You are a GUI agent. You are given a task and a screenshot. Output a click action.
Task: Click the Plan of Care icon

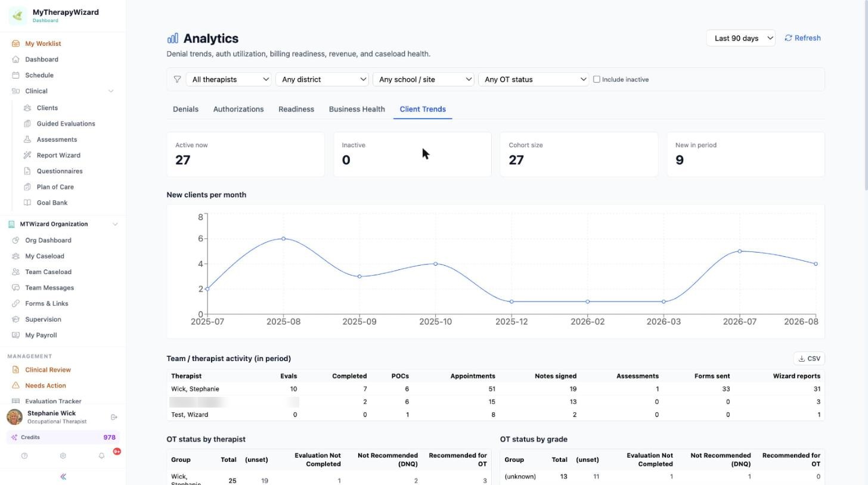(27, 187)
